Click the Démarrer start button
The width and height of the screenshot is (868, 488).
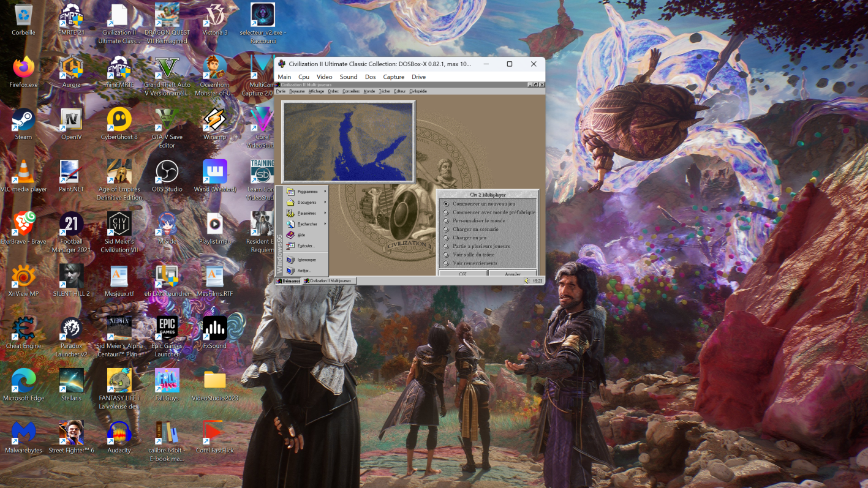click(289, 281)
